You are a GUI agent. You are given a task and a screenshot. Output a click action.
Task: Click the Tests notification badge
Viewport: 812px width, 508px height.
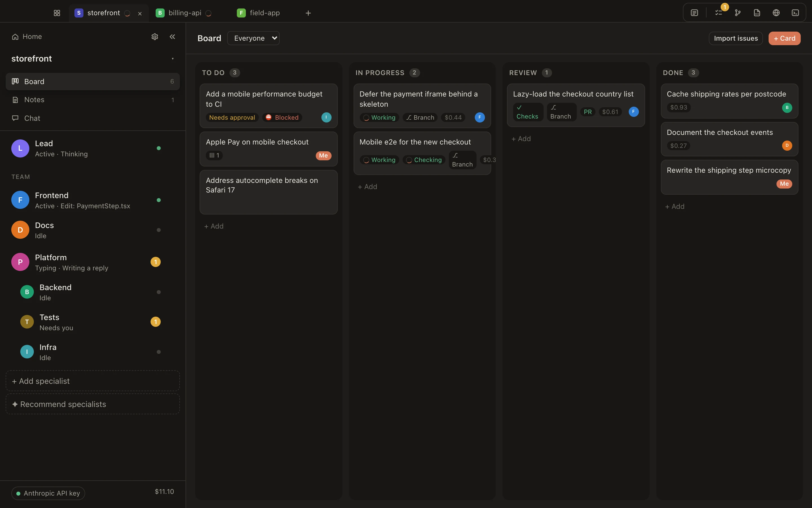(x=155, y=322)
